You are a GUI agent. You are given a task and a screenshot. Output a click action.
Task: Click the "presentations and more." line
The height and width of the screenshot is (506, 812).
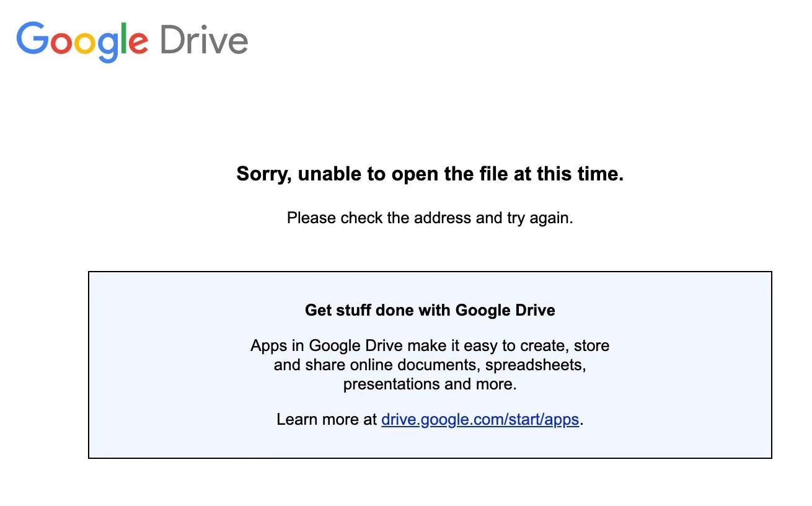430,384
